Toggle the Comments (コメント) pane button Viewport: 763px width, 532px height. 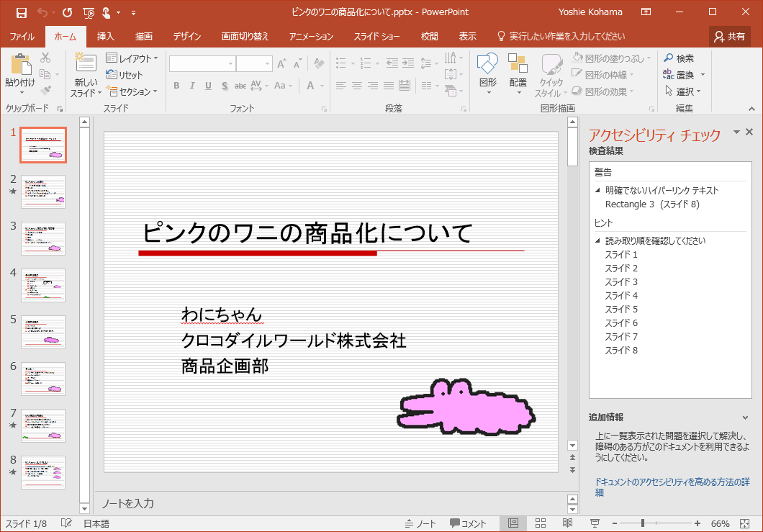[x=468, y=523]
